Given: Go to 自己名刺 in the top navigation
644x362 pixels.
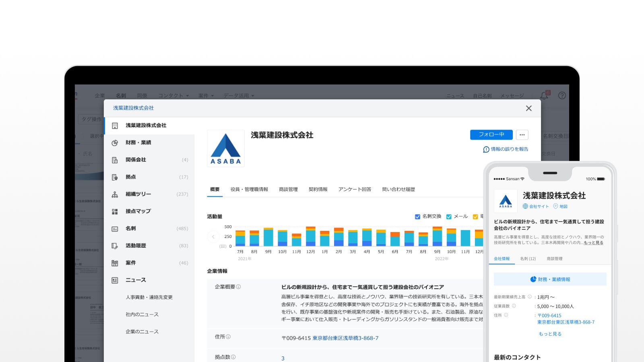Looking at the screenshot, I should coord(482,96).
